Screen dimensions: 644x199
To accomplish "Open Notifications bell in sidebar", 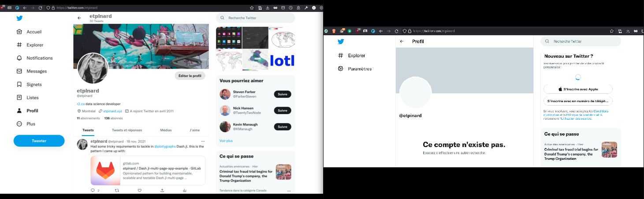I will coord(39,58).
